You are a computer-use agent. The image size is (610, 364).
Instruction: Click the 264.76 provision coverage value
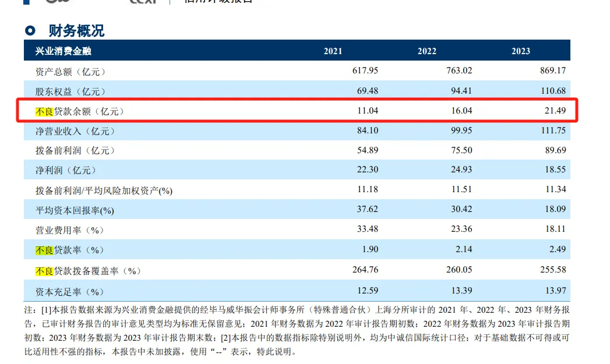(365, 270)
